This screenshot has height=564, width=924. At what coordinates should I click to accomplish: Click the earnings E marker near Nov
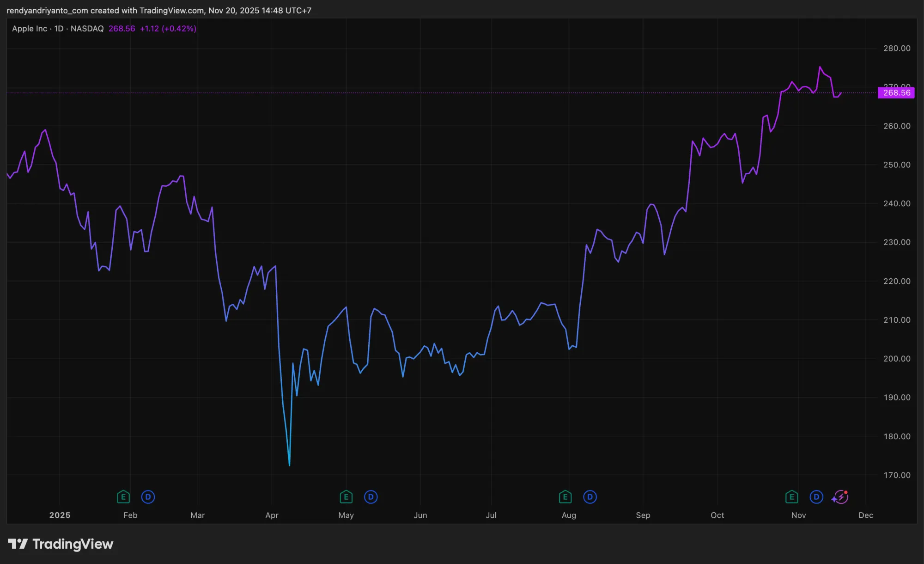[792, 497]
